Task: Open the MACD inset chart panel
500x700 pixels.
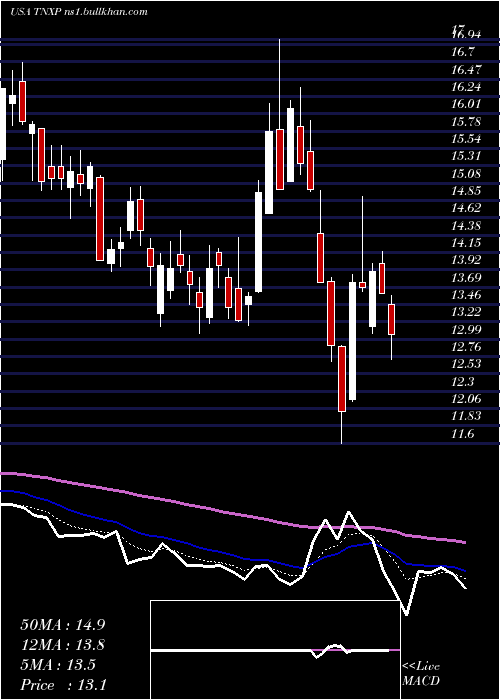Action: tap(275, 650)
